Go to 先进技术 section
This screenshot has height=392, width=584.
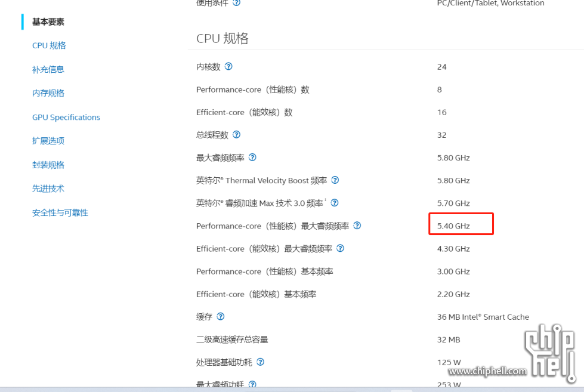[48, 189]
